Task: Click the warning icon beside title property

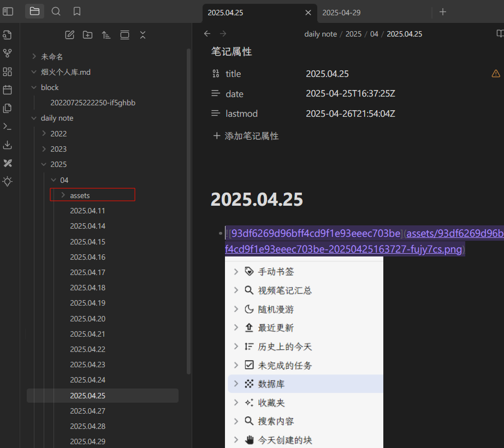Action: pyautogui.click(x=496, y=74)
